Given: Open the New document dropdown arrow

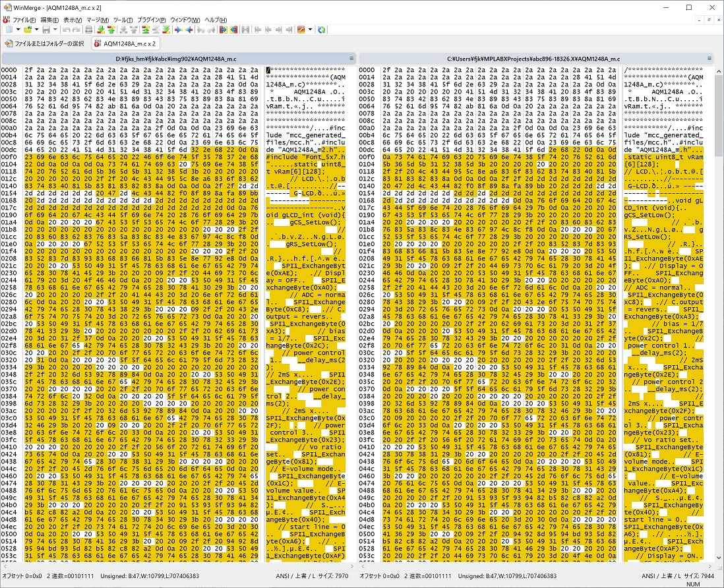Looking at the screenshot, I should tap(18, 30).
